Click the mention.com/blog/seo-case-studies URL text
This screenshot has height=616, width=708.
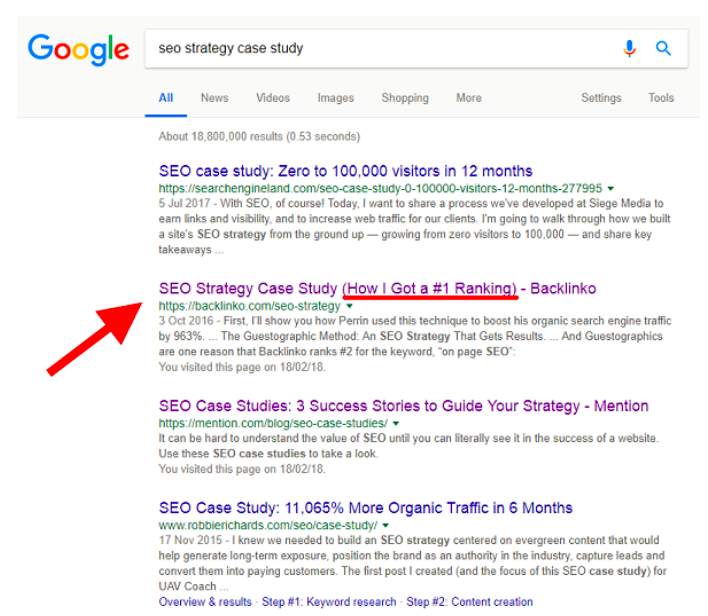tap(273, 424)
